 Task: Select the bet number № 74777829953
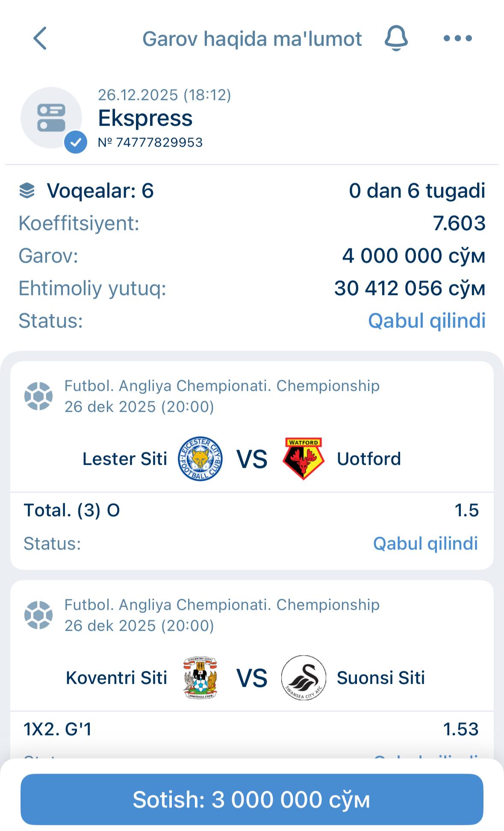150,142
